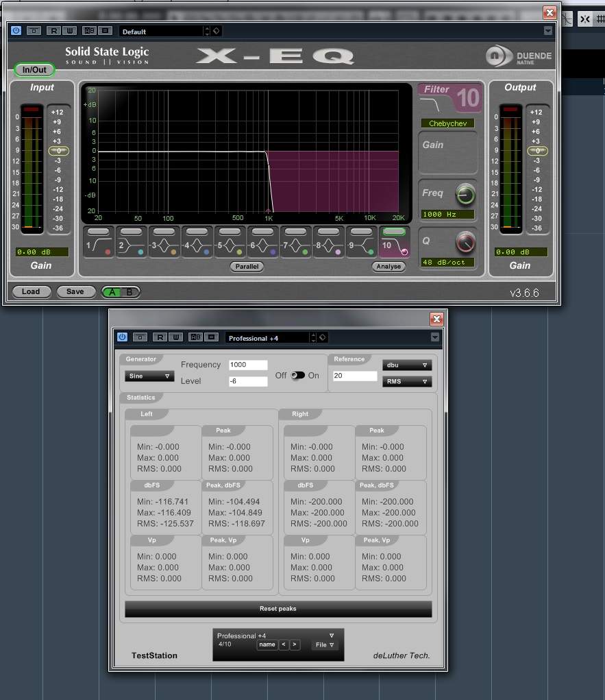Toggle TestStation plugin power button
This screenshot has height=700, width=605.
pos(122,337)
